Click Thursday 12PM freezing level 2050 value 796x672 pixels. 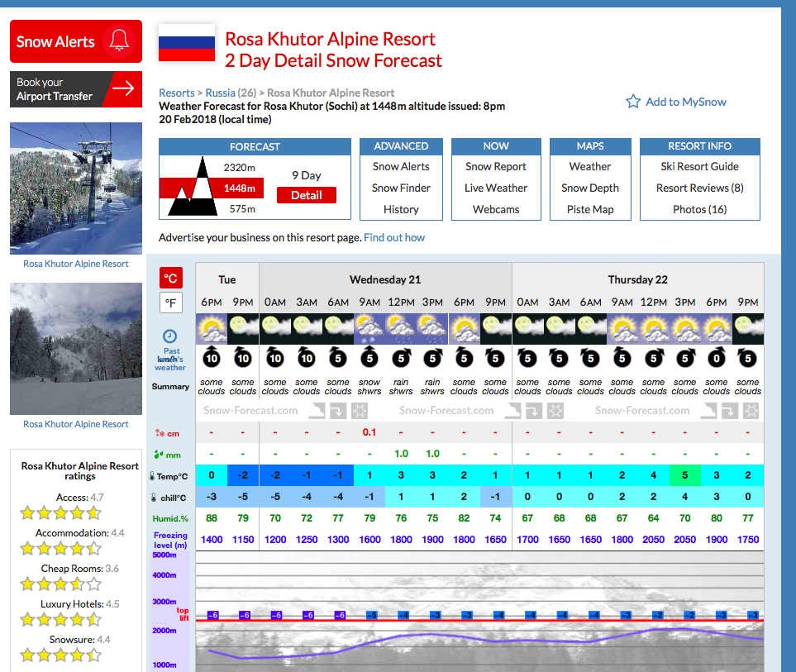[653, 540]
